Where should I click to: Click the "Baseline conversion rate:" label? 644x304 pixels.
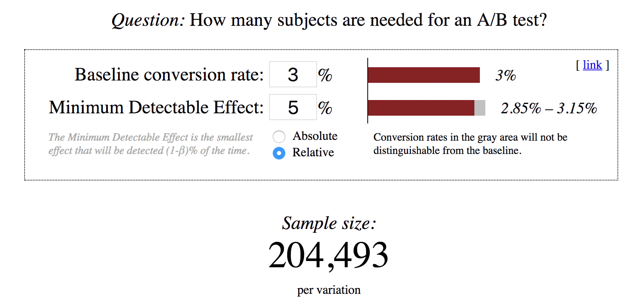coord(169,75)
